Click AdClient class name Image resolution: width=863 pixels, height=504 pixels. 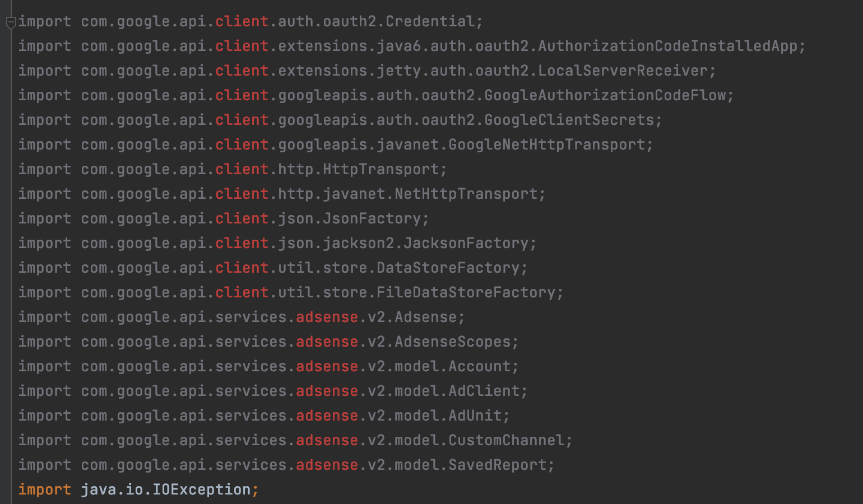coord(484,391)
